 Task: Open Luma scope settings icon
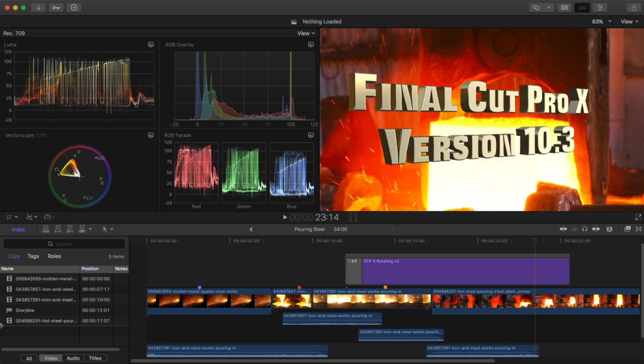point(151,45)
